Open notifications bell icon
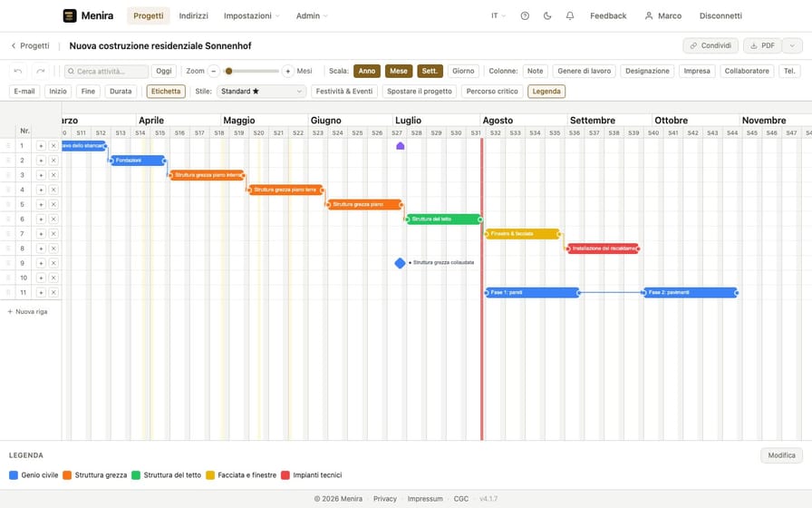 coord(570,16)
